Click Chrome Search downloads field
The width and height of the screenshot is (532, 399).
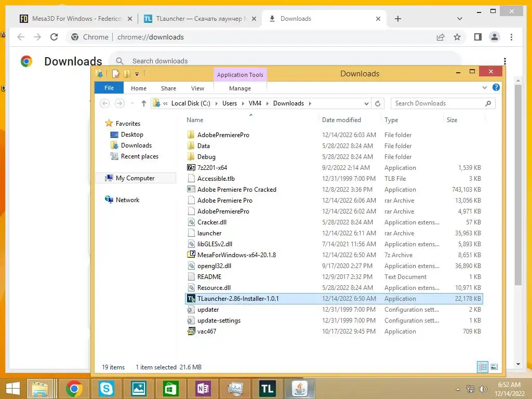(285, 61)
